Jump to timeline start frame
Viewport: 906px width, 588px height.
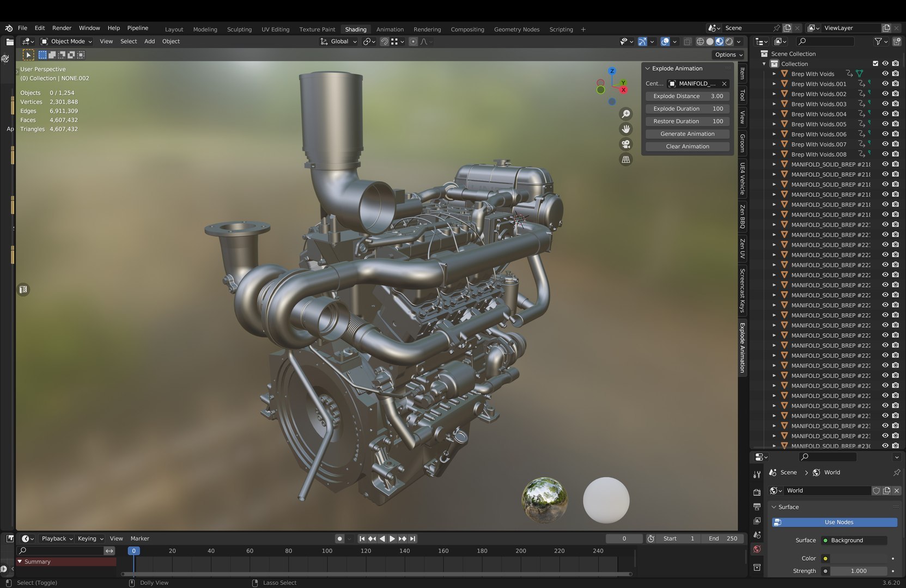(362, 538)
